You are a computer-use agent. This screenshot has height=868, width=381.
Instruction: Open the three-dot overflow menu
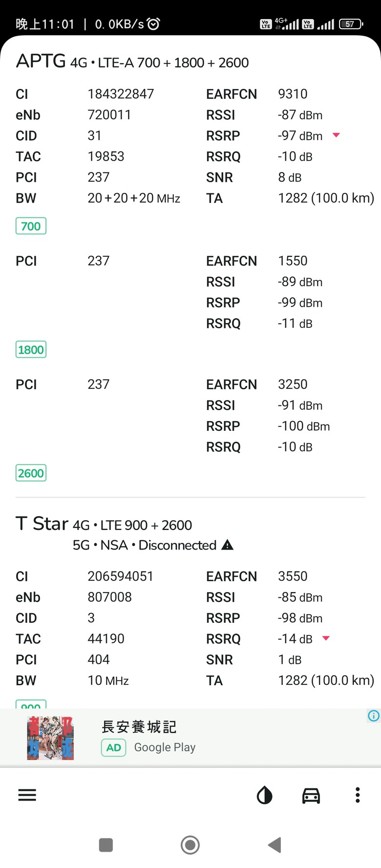[x=358, y=795]
